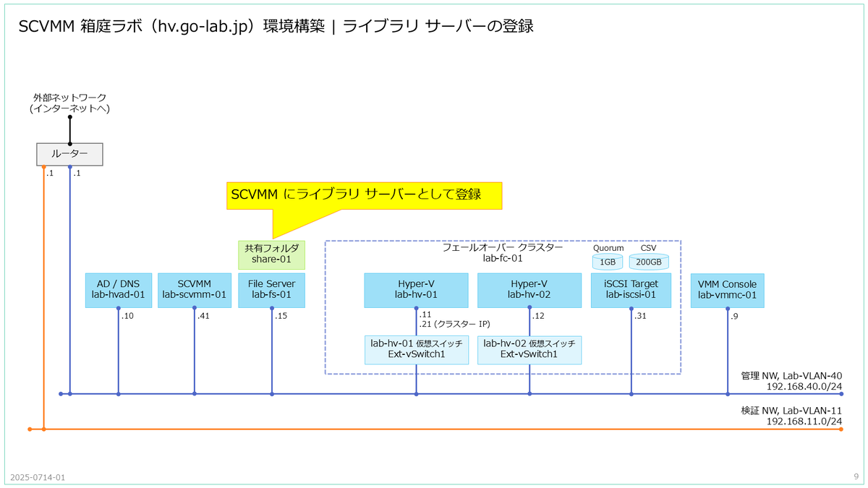Select the 200GB CSV disk icon
868x488 pixels.
tap(649, 261)
